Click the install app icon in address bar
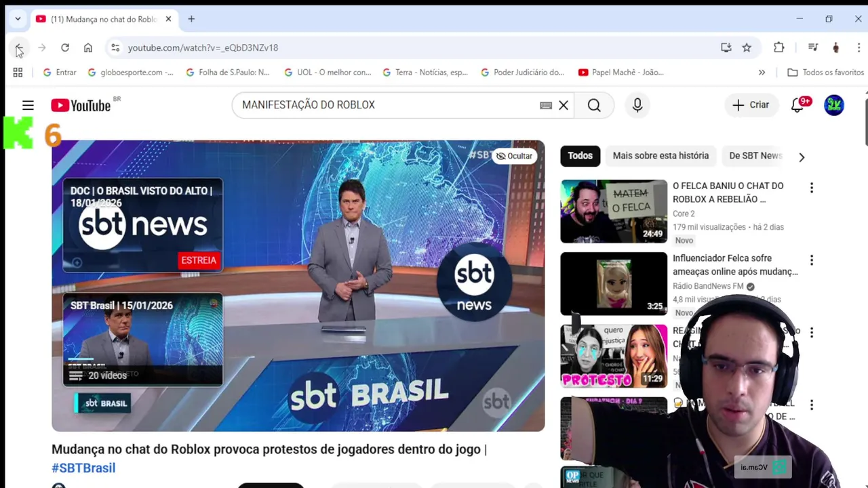 point(726,47)
